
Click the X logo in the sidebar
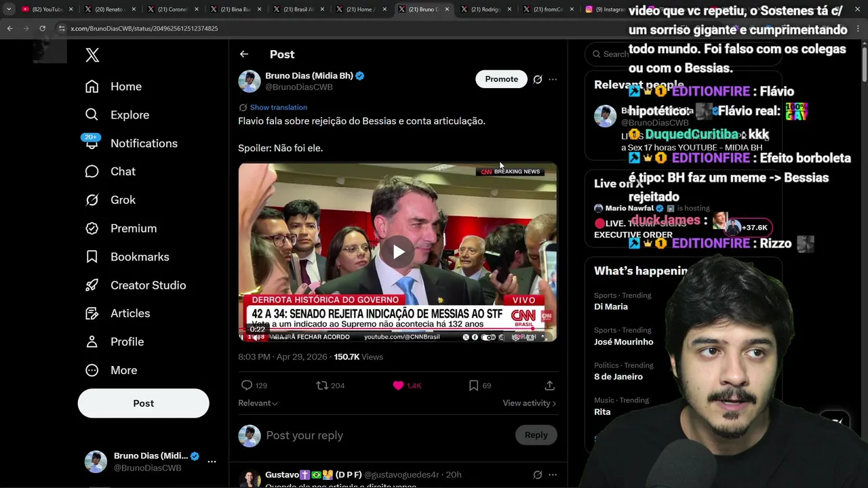pyautogui.click(x=92, y=56)
